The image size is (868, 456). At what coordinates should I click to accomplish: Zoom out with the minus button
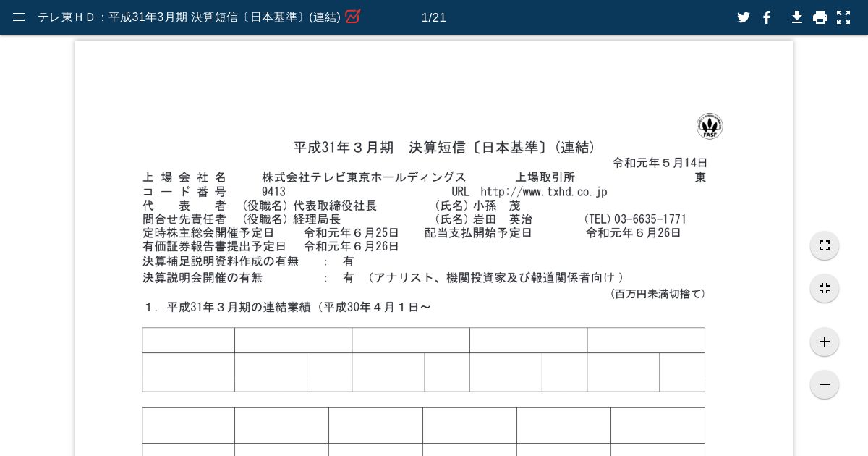pyautogui.click(x=825, y=384)
